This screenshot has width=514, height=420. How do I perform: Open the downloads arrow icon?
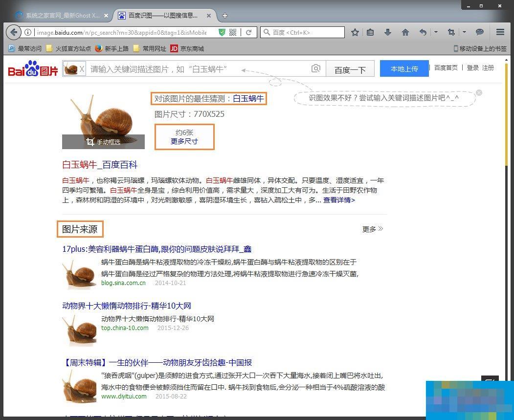tap(388, 32)
